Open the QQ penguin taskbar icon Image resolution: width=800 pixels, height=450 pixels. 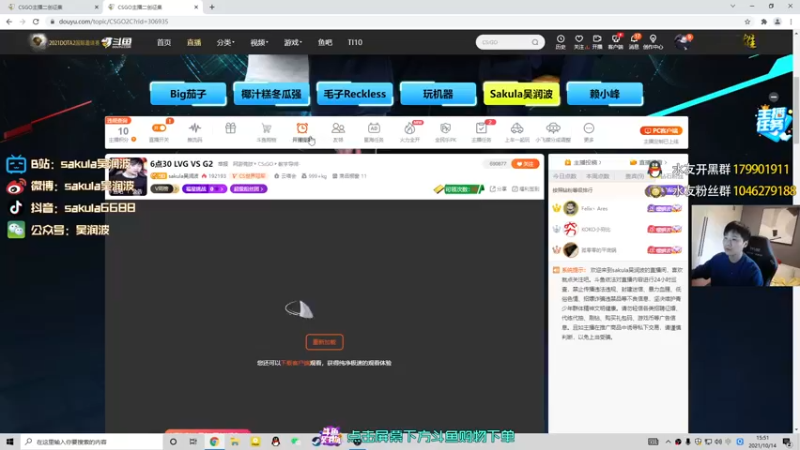[x=276, y=441]
